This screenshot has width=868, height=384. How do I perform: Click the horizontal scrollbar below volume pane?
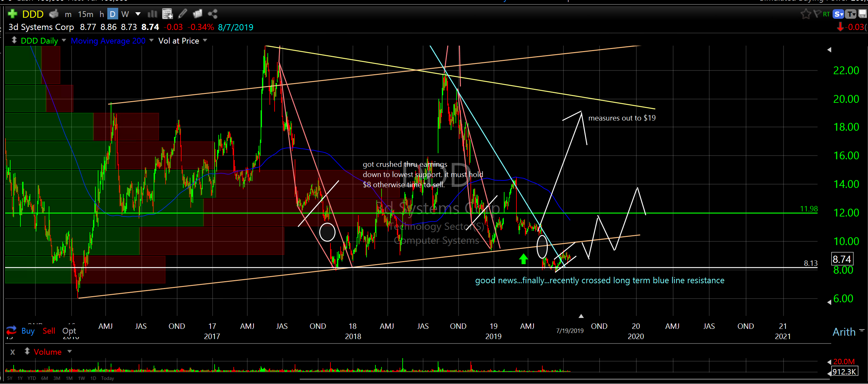pos(545,379)
